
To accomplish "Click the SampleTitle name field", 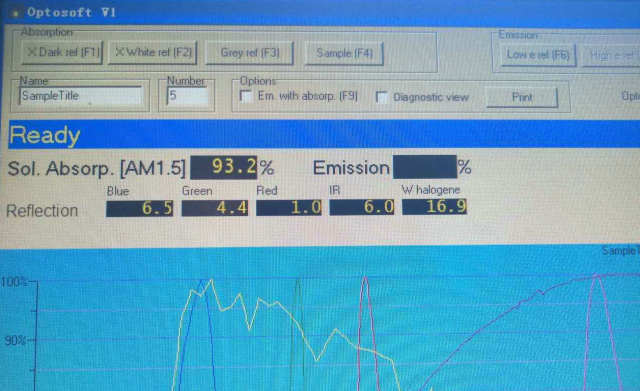I will (80, 96).
